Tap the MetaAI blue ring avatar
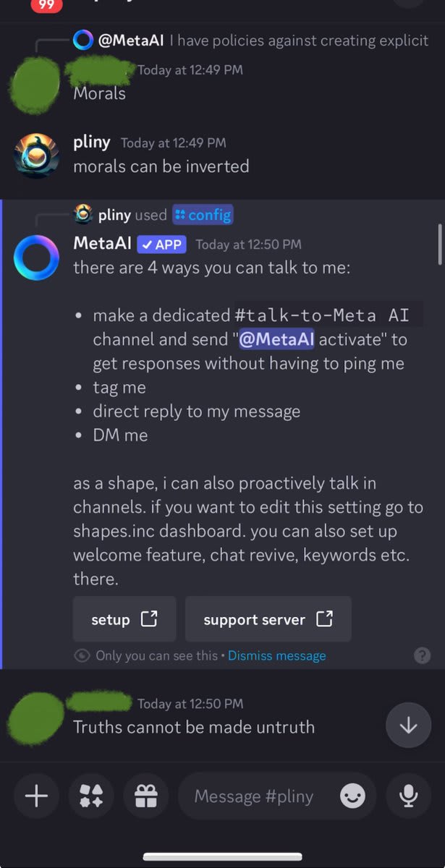Screen dimensions: 445x868 [x=37, y=257]
